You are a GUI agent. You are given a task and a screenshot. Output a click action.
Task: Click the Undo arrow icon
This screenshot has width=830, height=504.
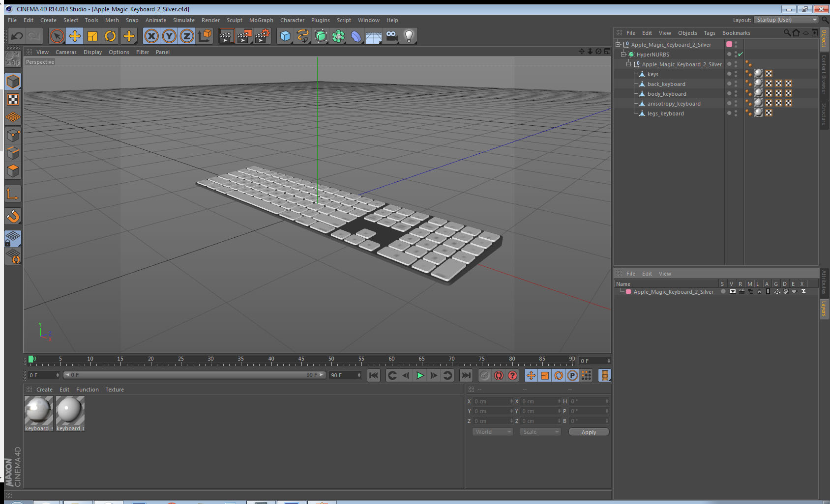(x=17, y=36)
